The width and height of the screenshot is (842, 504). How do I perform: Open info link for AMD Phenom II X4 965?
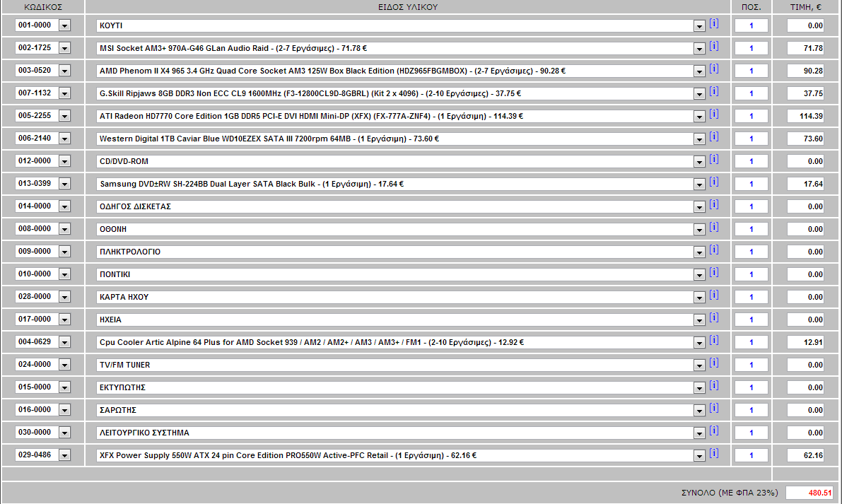(x=713, y=69)
